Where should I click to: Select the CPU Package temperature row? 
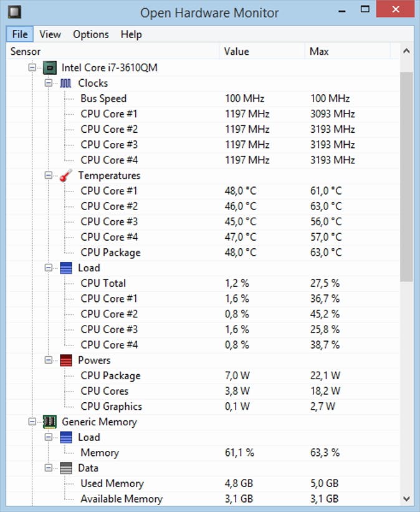110,253
